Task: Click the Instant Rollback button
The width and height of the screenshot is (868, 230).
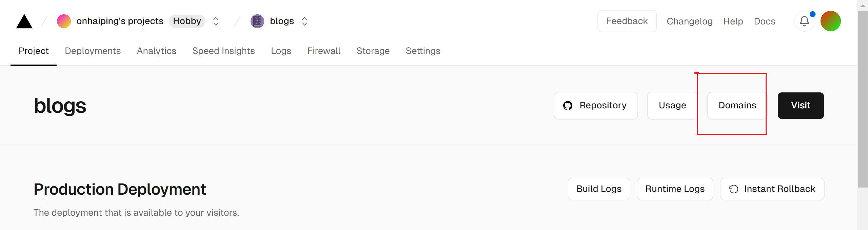Action: click(772, 189)
